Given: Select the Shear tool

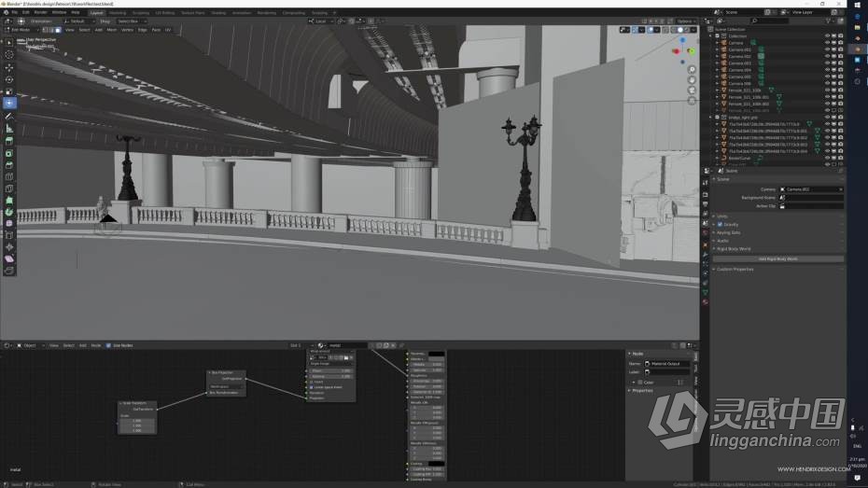Looking at the screenshot, I should [9, 258].
